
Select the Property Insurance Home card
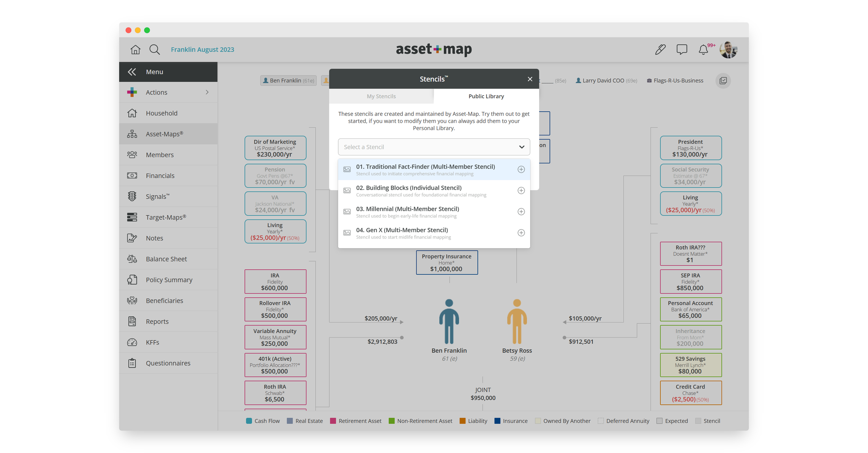447,263
